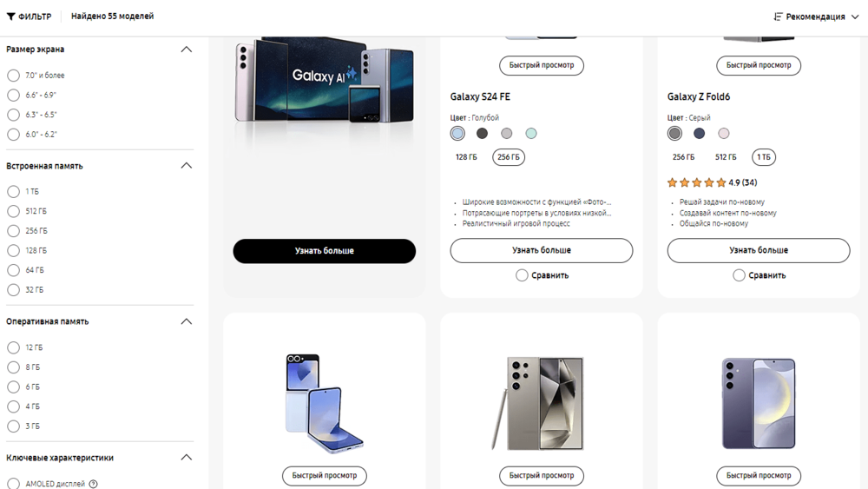Screen dimensions: 868x489
Task: Click the filter funnel icon
Action: [x=10, y=17]
